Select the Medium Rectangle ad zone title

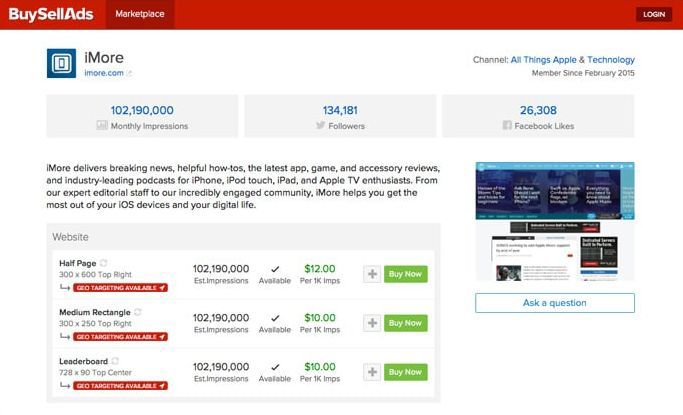coord(95,312)
